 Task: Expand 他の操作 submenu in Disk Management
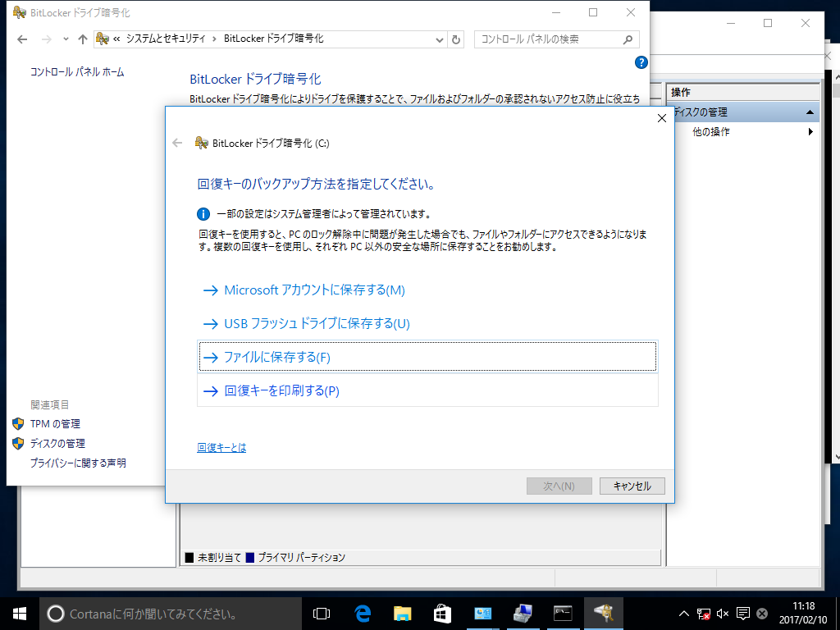tap(810, 132)
